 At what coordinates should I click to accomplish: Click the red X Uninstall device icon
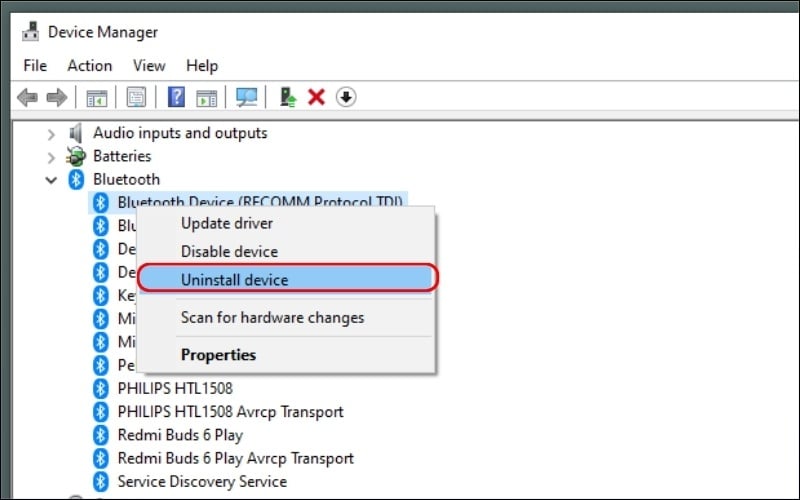pyautogui.click(x=316, y=97)
